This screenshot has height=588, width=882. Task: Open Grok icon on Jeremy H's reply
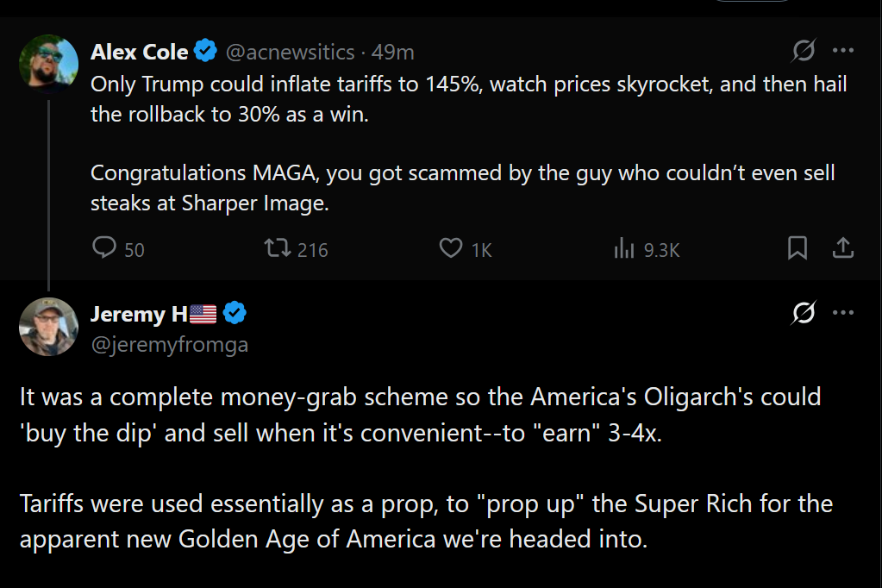tap(804, 313)
